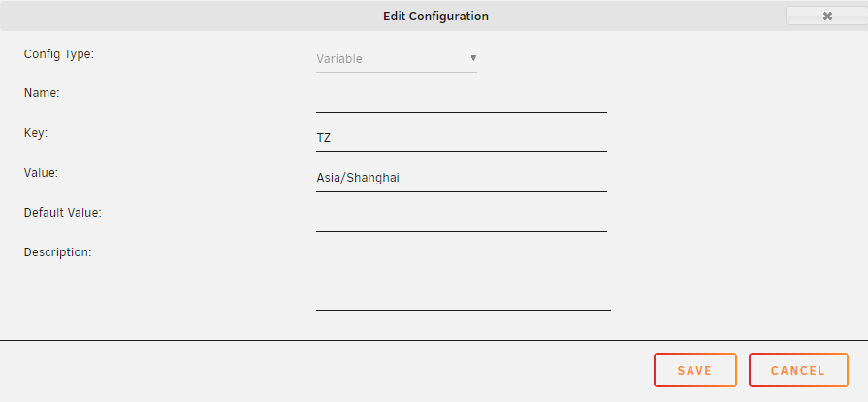Screen dimensions: 868x402
Task: Select the Value field with Asia/Shanghai
Action: pos(461,179)
